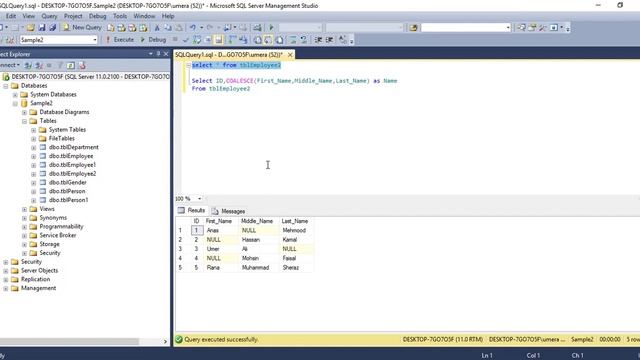
Task: Click COALESCE in the query editor
Action: coord(240,81)
